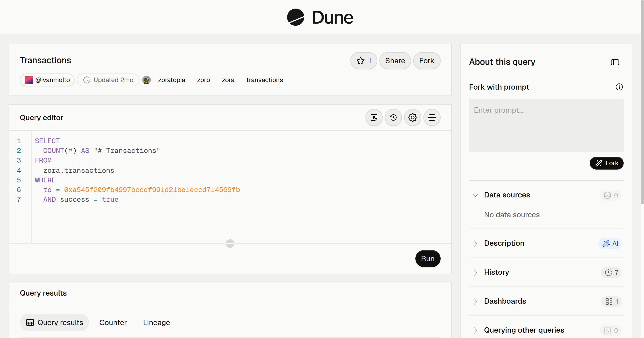Star the Transactions query
The width and height of the screenshot is (644, 338).
(x=364, y=61)
